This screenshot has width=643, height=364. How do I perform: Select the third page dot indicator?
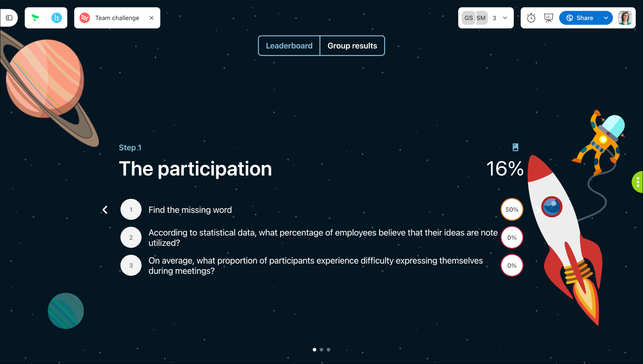pyautogui.click(x=329, y=350)
